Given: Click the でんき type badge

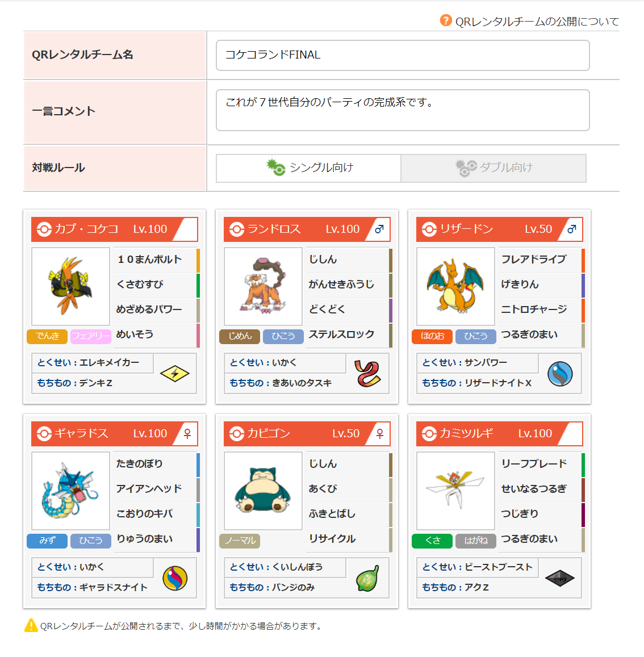Looking at the screenshot, I should point(47,336).
